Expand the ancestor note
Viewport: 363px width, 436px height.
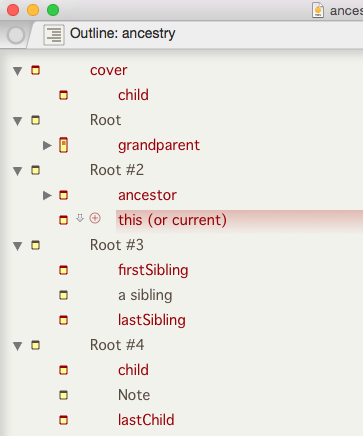pos(47,195)
